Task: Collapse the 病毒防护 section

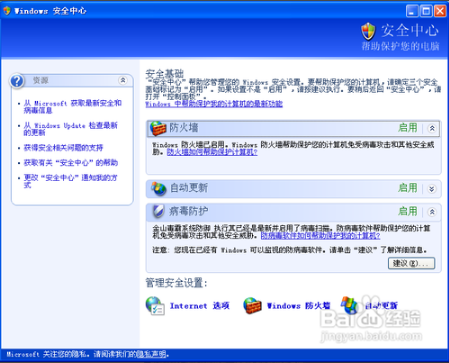Action: pos(432,212)
